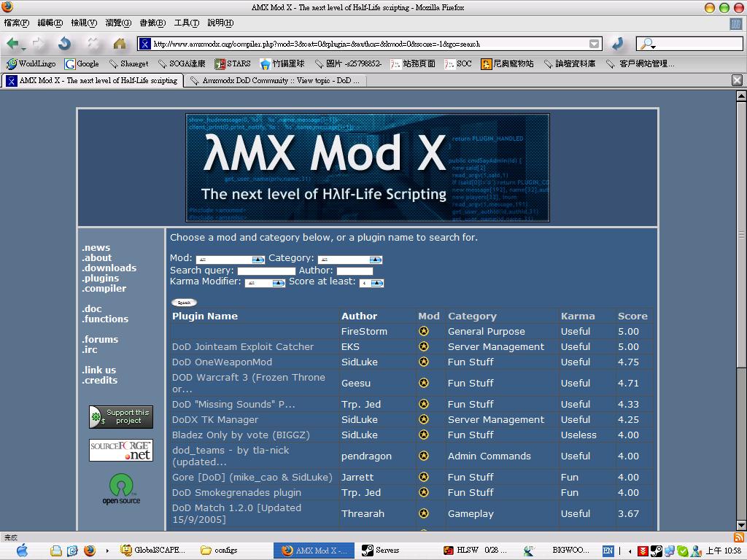Click the vertical scrollbar down arrow
The image size is (747, 560).
[x=741, y=525]
